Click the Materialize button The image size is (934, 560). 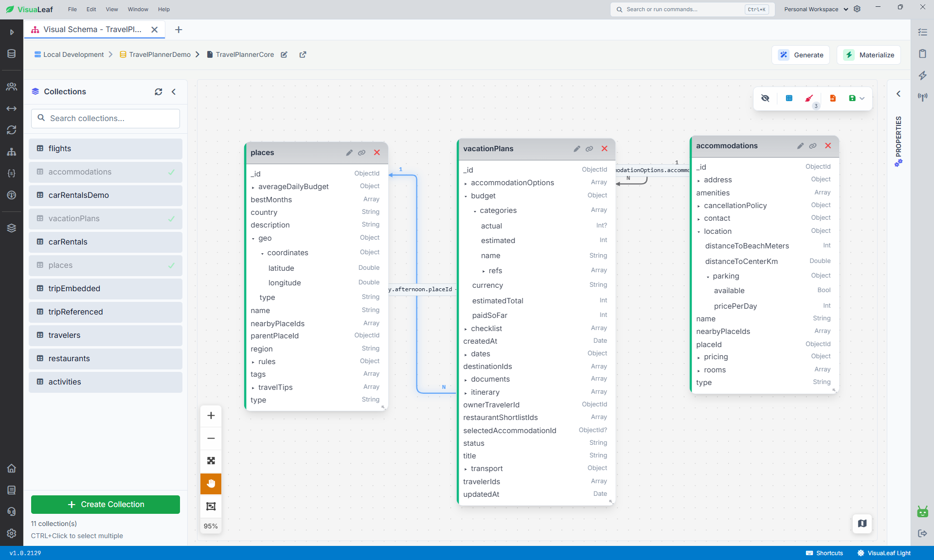point(869,55)
